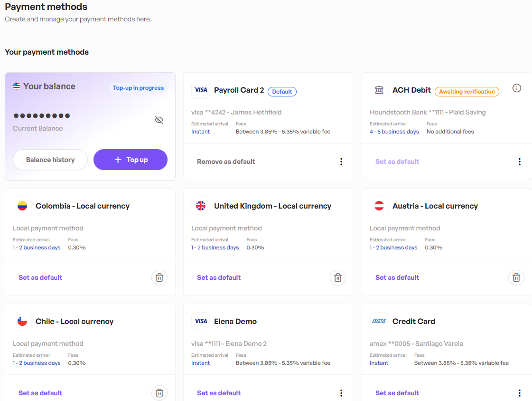Click 'visa **1111 - Elena Demo 2' text
Image resolution: width=532 pixels, height=401 pixels.
pyautogui.click(x=229, y=344)
